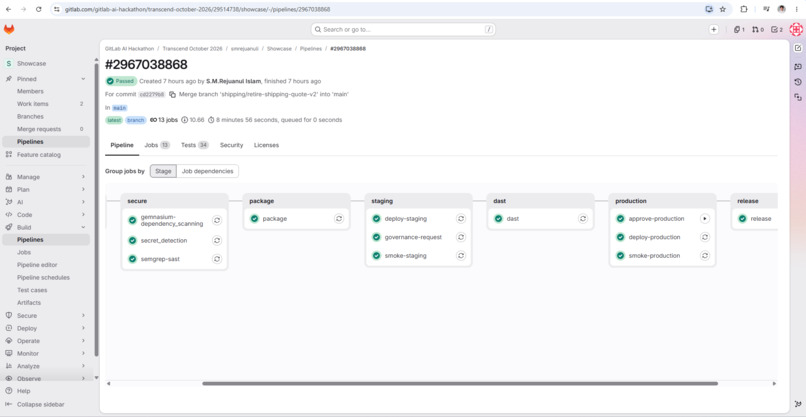The width and height of the screenshot is (806, 417).
Task: Expand the Manage sidebar section
Action: coord(83,177)
